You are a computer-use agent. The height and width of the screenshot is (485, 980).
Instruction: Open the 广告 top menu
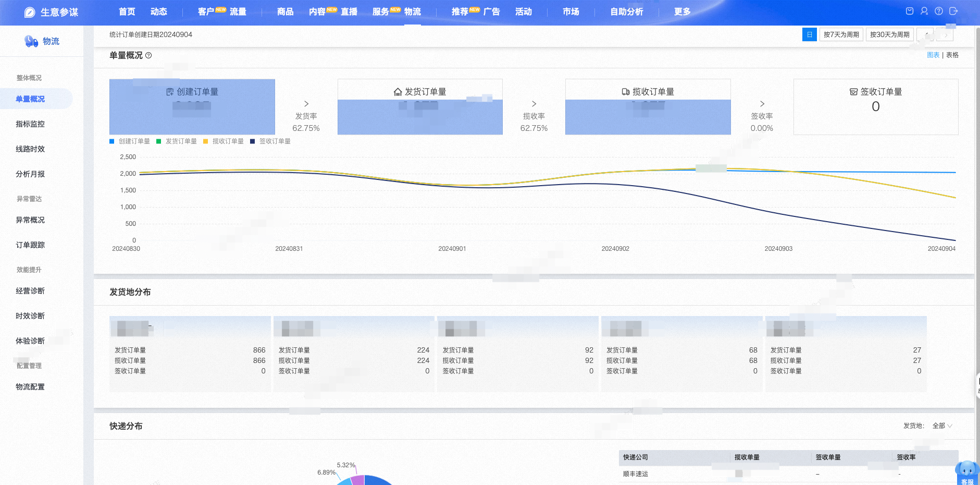click(x=492, y=11)
